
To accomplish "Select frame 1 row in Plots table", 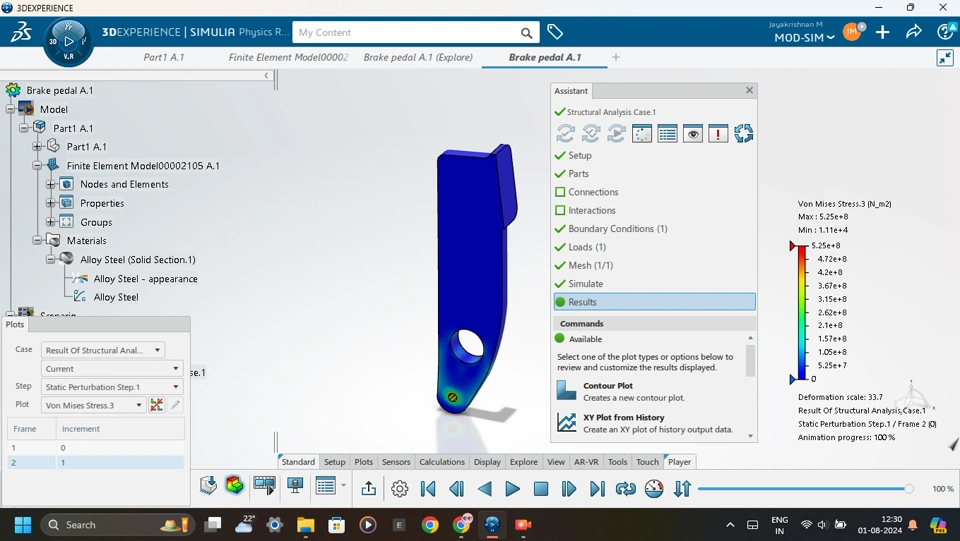I will [96, 448].
